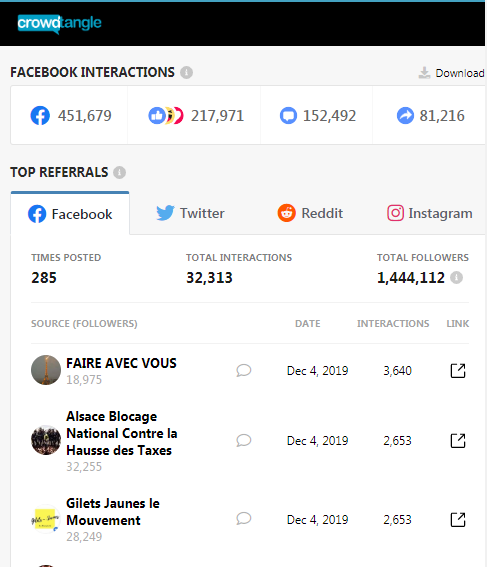Click the reactions icon showing 217,971
The height and width of the screenshot is (567, 487).
click(166, 116)
